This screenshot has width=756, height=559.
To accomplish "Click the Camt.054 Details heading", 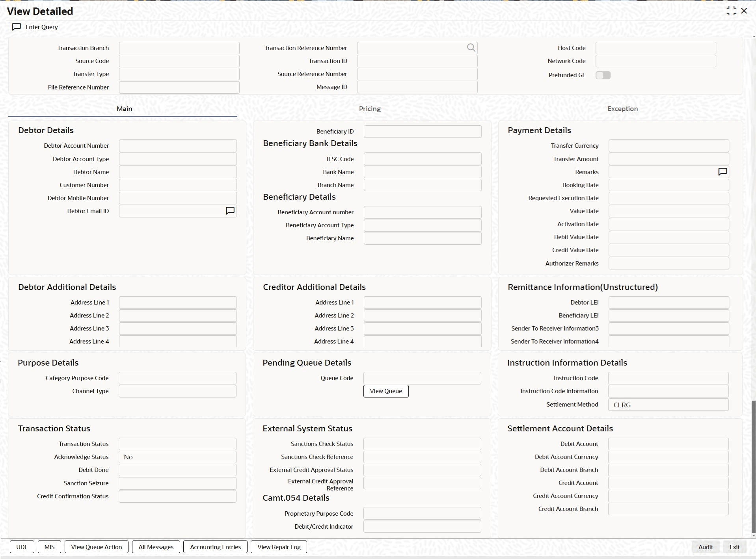I will point(296,498).
